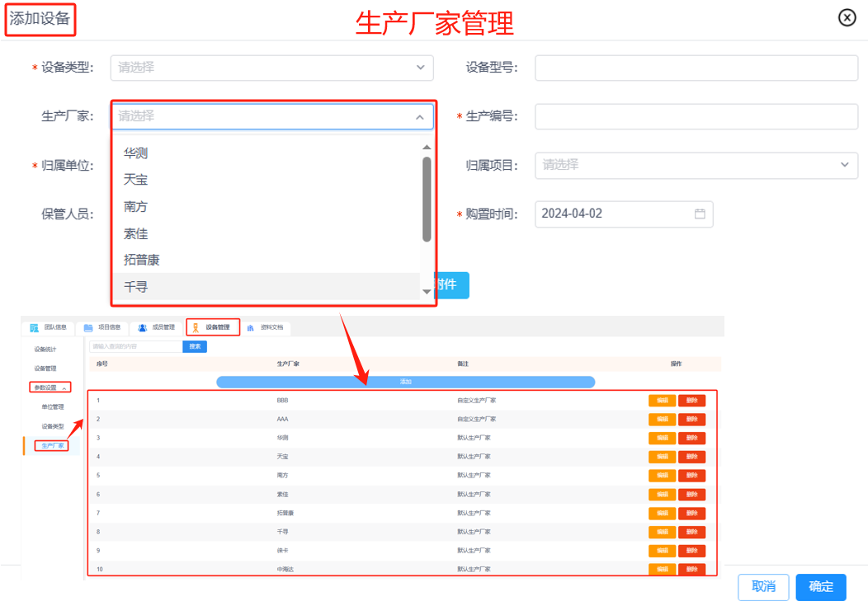Screen dimensions: 868x606
Task: Click the 设备管理 tab icon
Action: [196, 327]
